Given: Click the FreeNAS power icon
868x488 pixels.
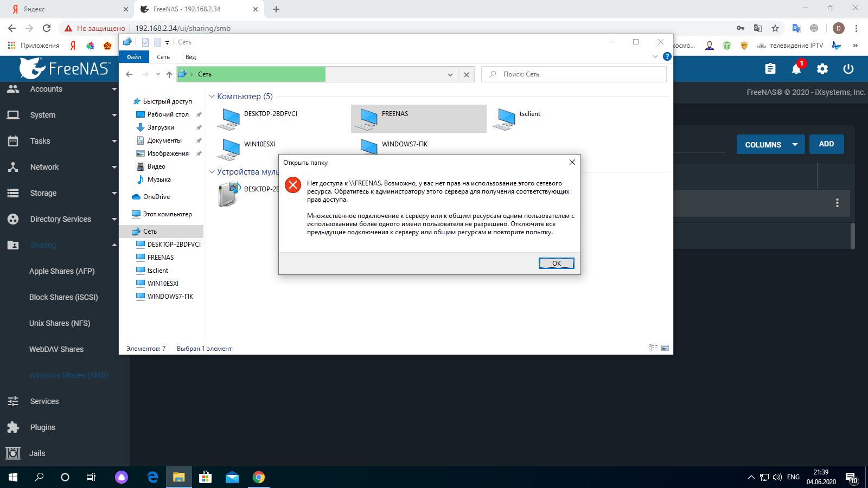Looking at the screenshot, I should click(x=848, y=69).
